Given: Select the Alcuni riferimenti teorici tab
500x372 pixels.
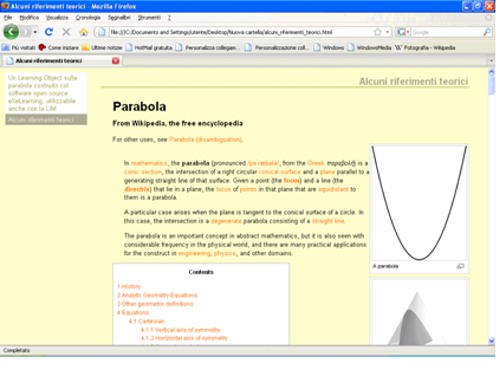Looking at the screenshot, I should coord(62,61).
